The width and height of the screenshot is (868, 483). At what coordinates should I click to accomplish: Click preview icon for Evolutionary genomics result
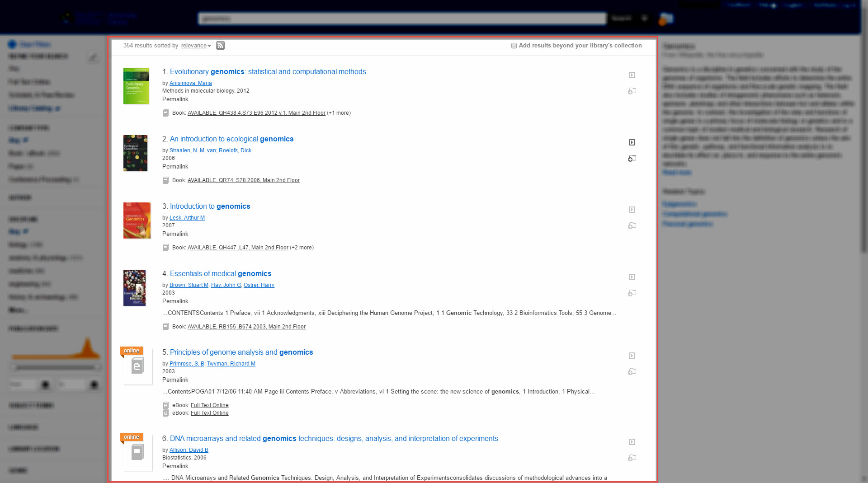point(632,75)
